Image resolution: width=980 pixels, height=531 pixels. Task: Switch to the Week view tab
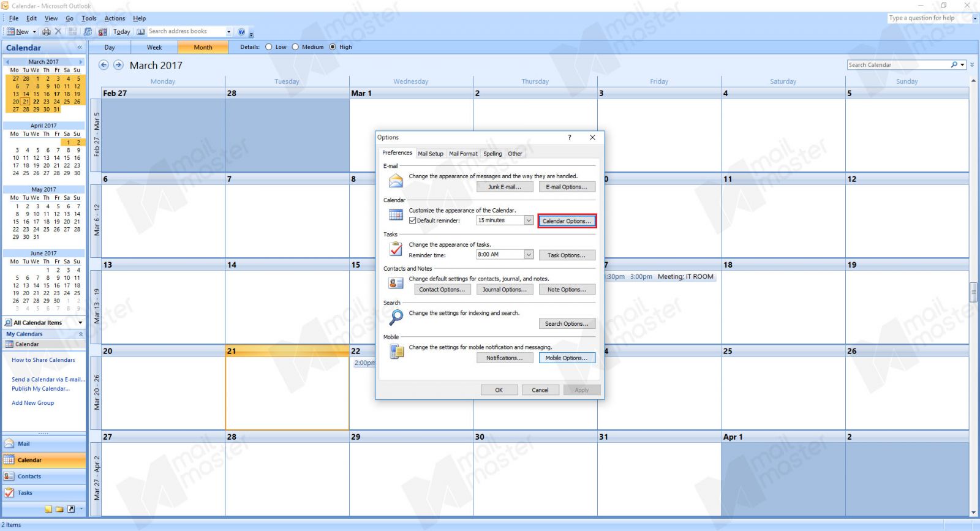tap(154, 47)
